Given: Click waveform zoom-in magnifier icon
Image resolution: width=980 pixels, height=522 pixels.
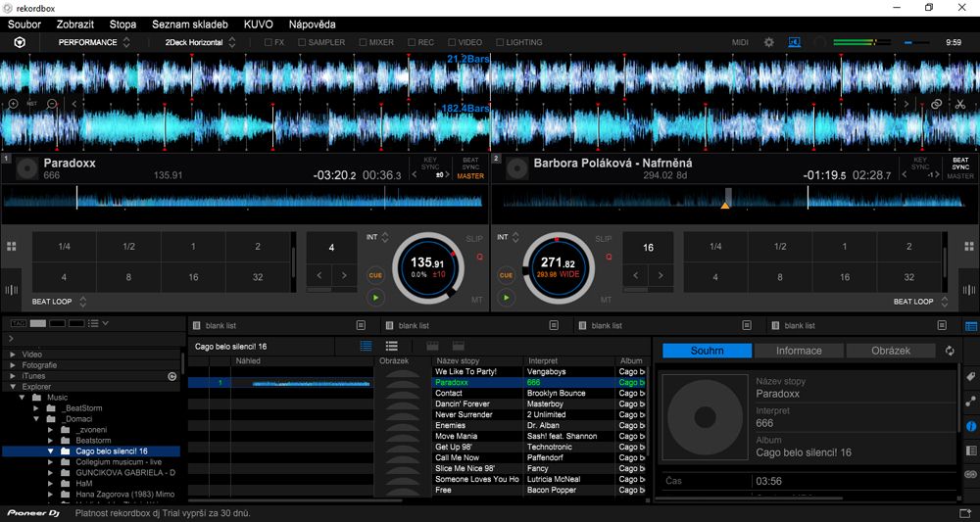Looking at the screenshot, I should pyautogui.click(x=14, y=104).
